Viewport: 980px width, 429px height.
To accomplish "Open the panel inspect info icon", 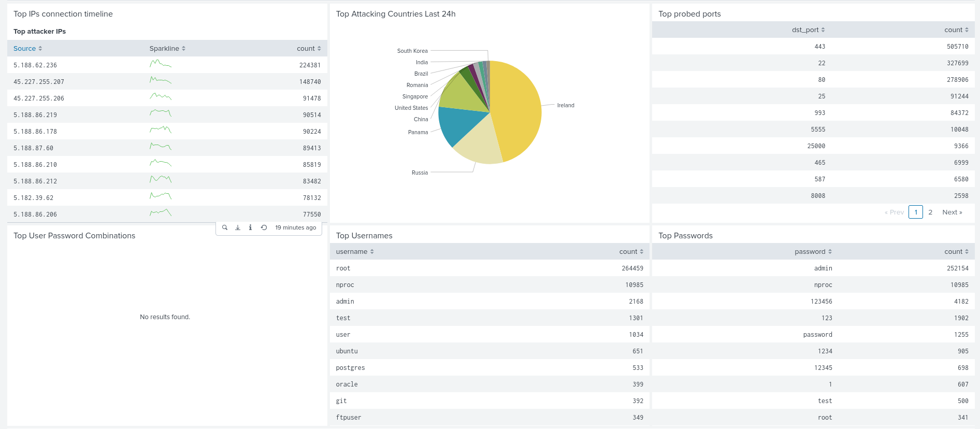I will click(250, 227).
